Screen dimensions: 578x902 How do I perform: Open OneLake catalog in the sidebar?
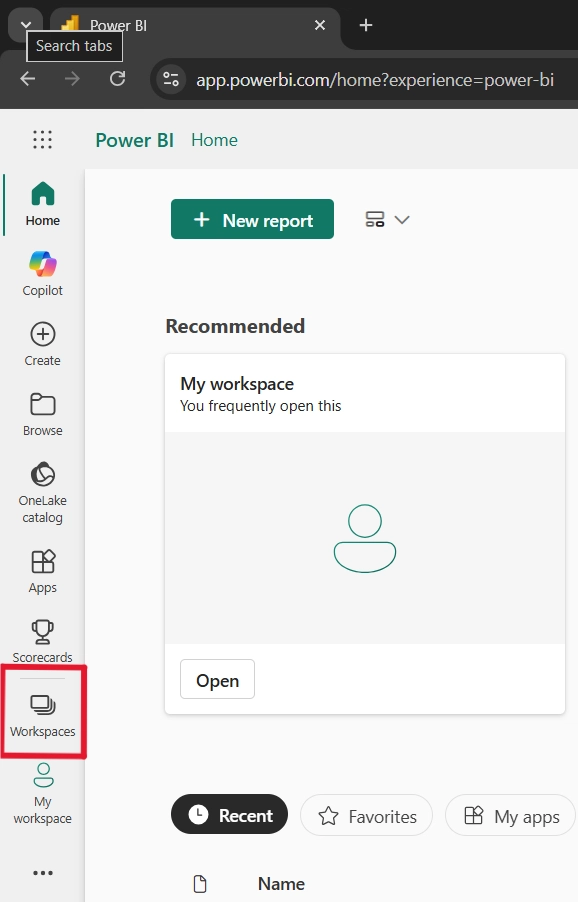[x=43, y=492]
